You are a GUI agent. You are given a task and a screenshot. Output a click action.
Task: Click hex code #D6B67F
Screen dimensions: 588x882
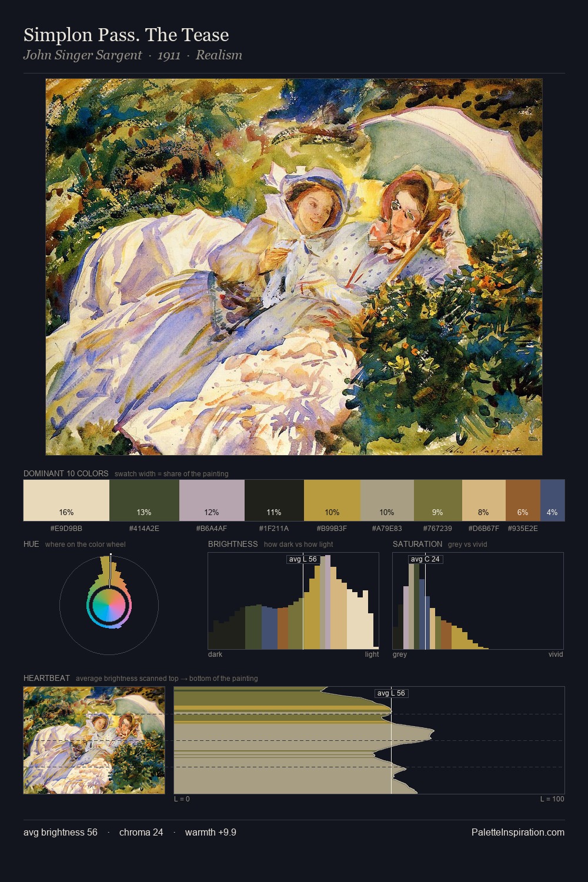coord(484,529)
